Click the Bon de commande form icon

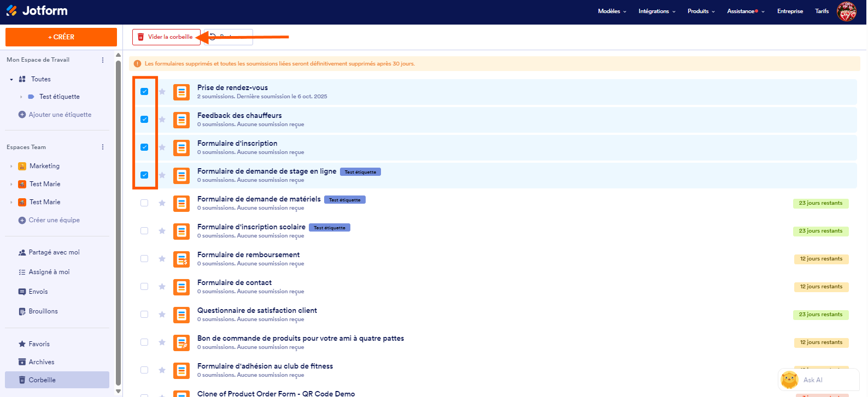(181, 343)
